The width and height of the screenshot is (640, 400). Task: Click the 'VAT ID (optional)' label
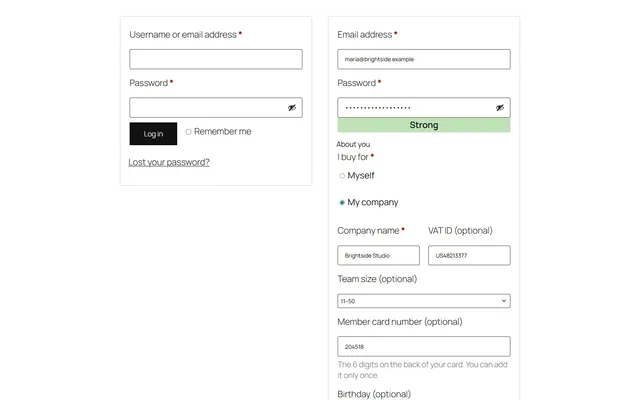point(460,231)
